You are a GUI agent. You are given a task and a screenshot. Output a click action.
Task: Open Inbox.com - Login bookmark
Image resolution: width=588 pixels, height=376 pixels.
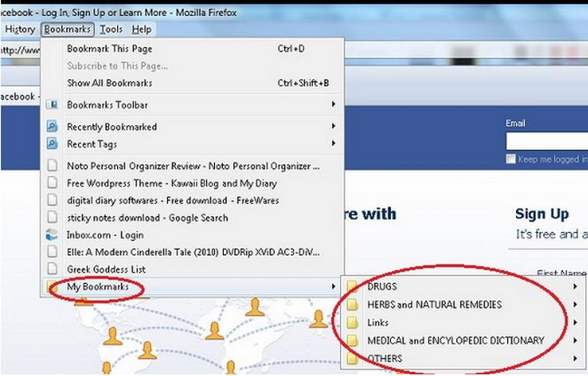point(192,235)
